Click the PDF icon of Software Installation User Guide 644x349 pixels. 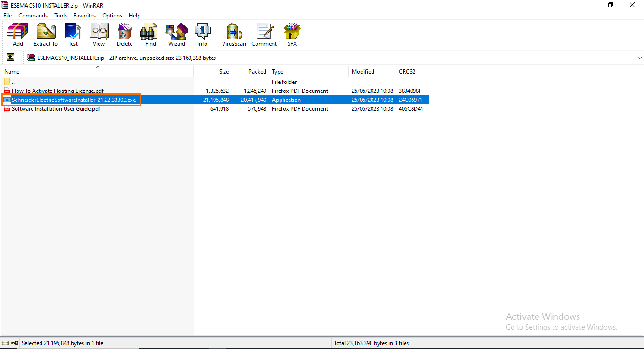[7, 109]
